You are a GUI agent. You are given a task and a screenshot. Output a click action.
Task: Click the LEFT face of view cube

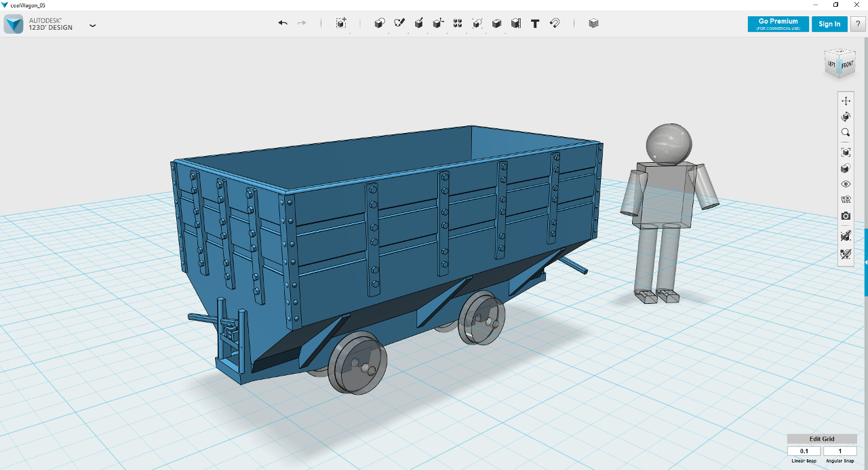[832, 66]
